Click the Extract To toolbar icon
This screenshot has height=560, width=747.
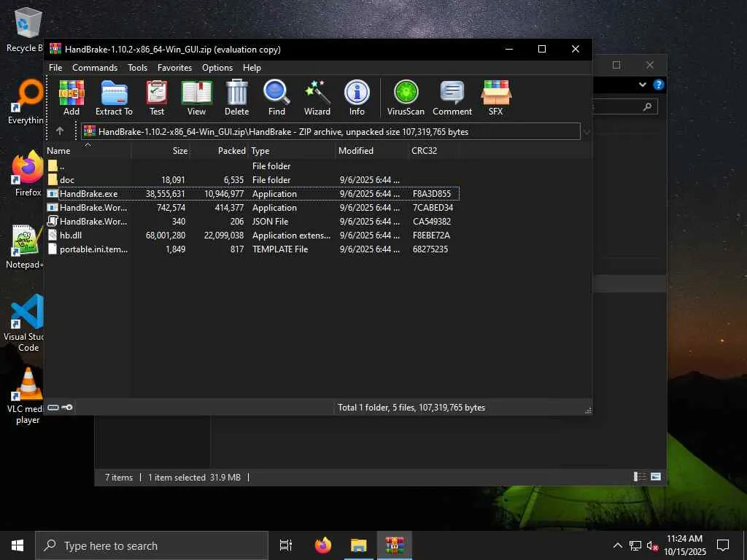pyautogui.click(x=114, y=98)
